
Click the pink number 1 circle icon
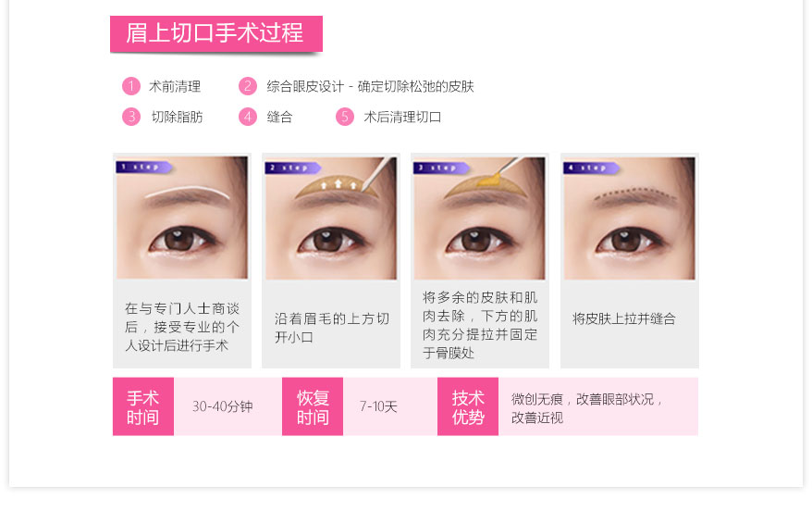131,86
